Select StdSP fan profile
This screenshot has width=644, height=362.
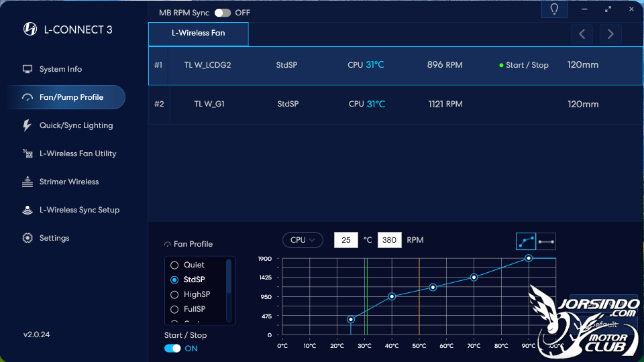coord(188,280)
